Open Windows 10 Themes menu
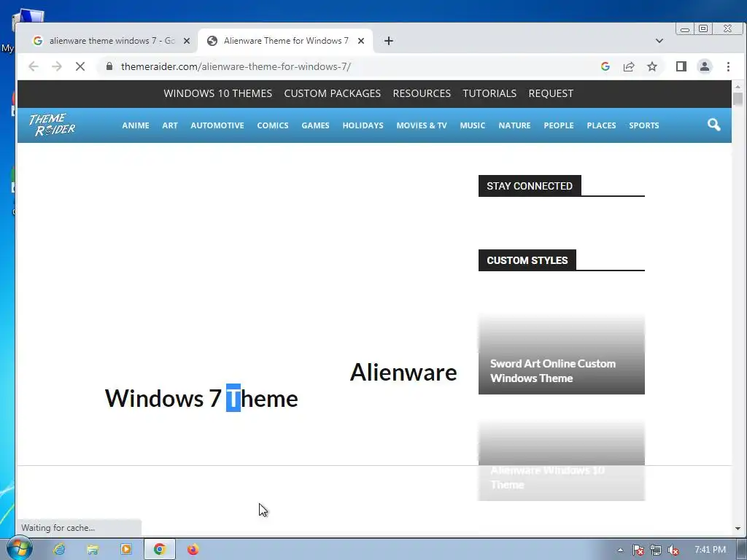The image size is (747, 560). (x=217, y=93)
